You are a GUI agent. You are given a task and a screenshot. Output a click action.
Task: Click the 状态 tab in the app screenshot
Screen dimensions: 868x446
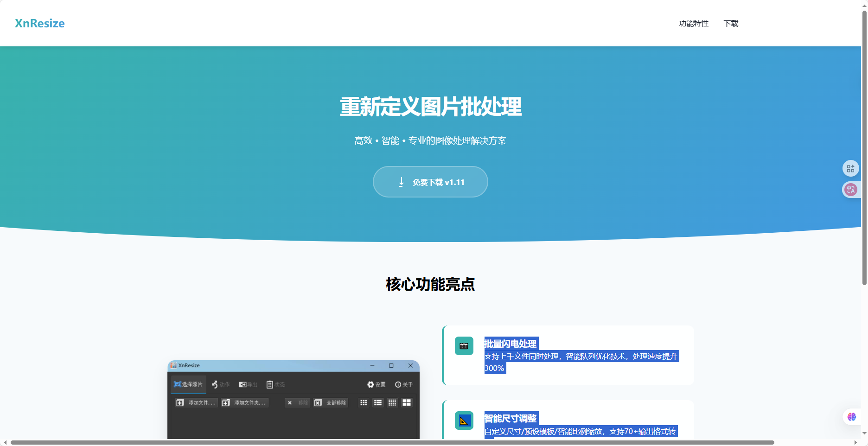(x=275, y=384)
